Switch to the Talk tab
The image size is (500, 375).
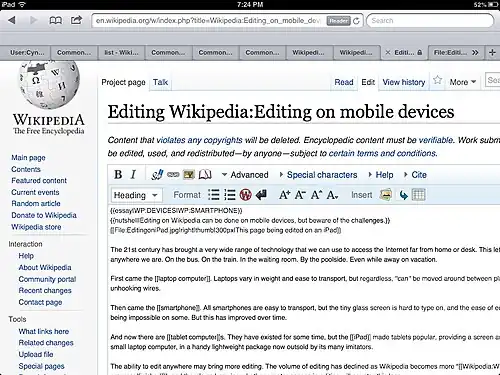(160, 82)
